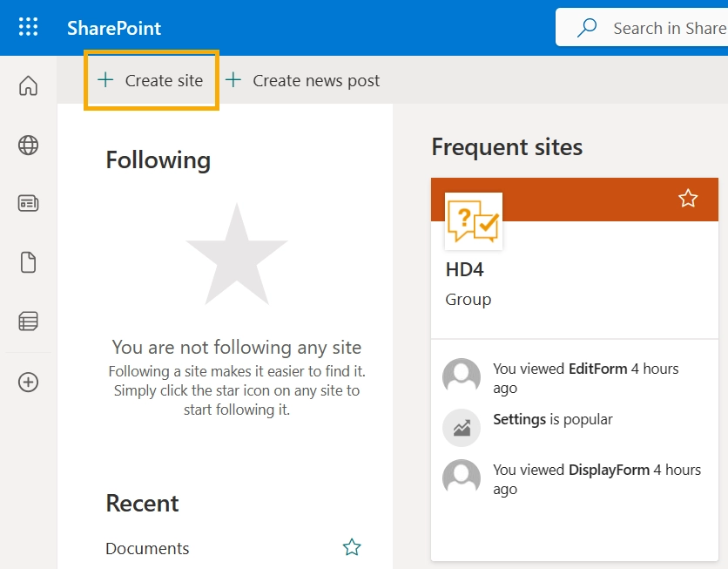Click the SharePoint title link
This screenshot has height=569, width=728.
pos(114,29)
